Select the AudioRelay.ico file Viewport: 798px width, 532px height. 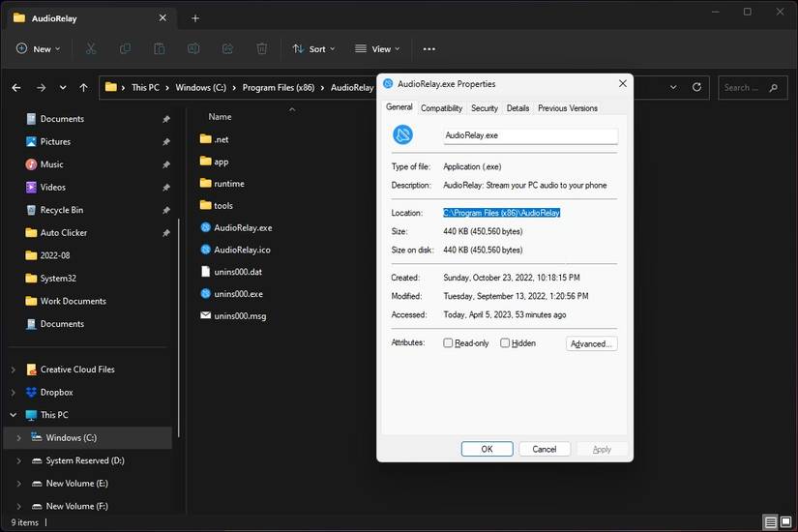tap(236, 250)
